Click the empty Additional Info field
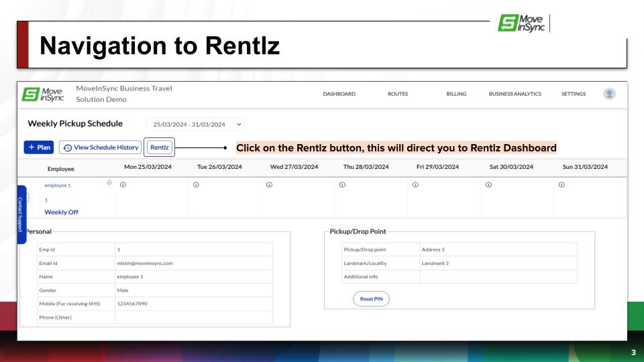This screenshot has width=644, height=362. (498, 277)
